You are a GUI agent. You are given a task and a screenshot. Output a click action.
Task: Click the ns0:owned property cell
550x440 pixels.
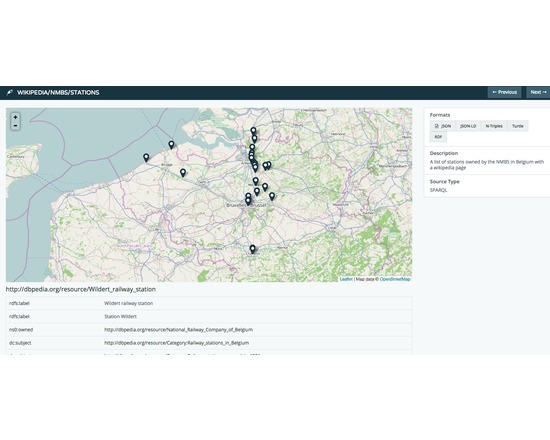[x=21, y=329]
